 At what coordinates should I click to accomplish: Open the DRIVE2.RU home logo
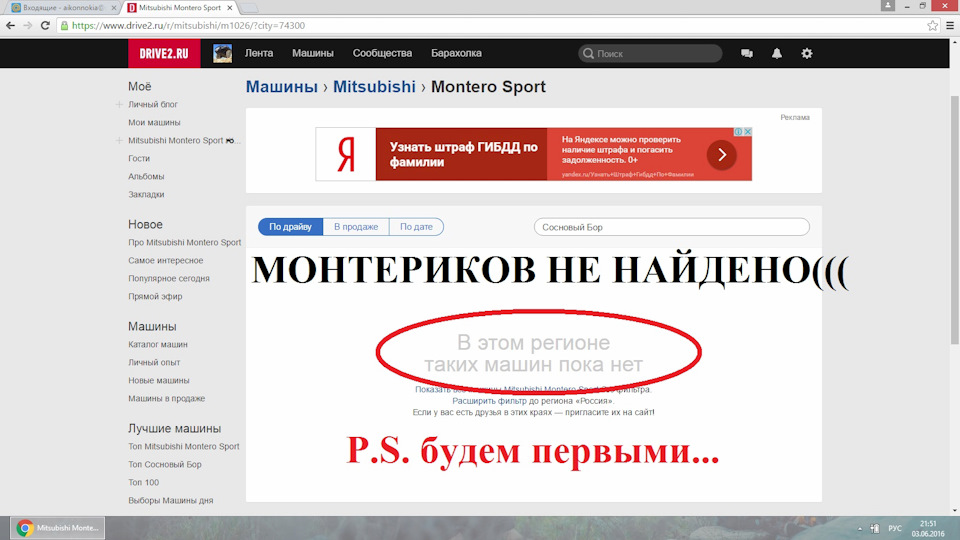(164, 53)
